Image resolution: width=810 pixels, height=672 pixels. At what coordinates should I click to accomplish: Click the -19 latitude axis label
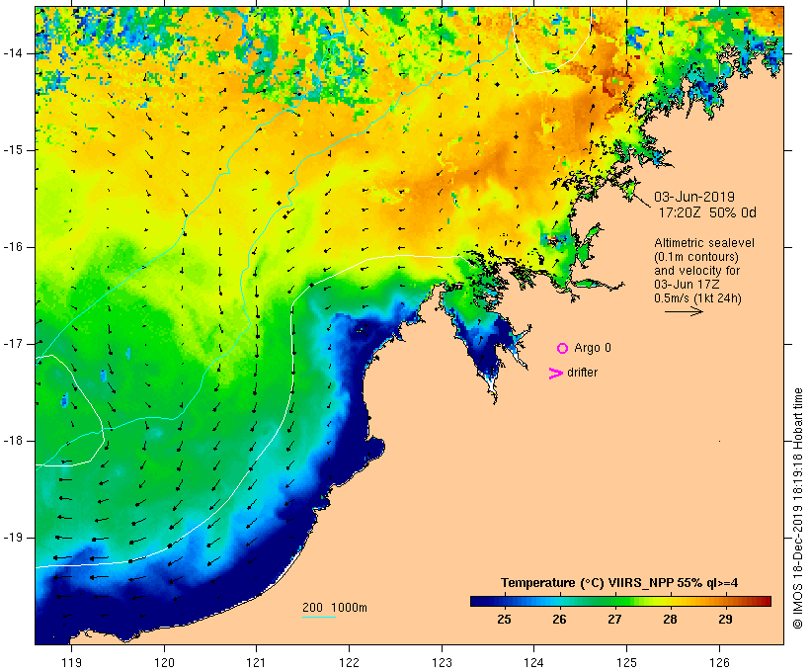(13, 538)
